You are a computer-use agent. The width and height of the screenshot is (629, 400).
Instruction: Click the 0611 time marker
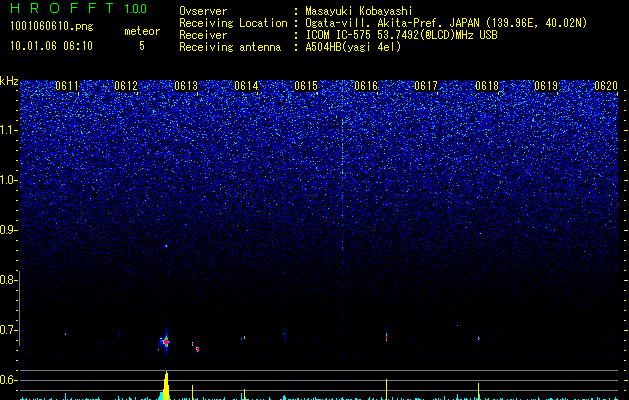coord(67,86)
